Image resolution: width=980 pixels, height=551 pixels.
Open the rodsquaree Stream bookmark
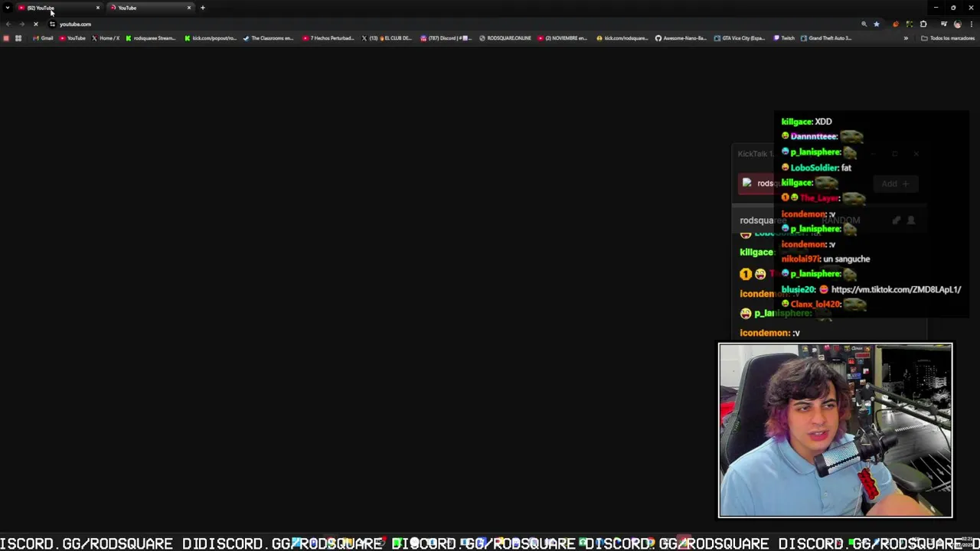coord(151,38)
